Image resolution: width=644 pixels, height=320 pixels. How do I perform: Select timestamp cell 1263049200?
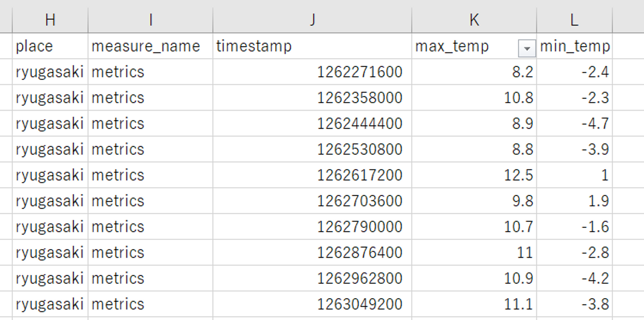click(312, 304)
